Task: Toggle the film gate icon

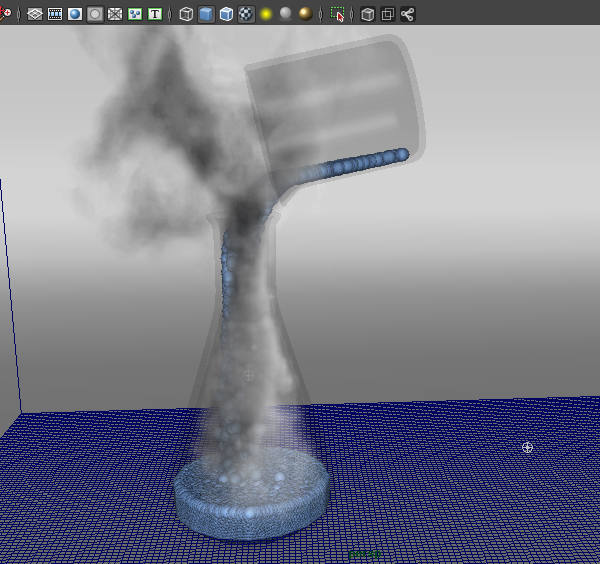Action: pyautogui.click(x=55, y=15)
